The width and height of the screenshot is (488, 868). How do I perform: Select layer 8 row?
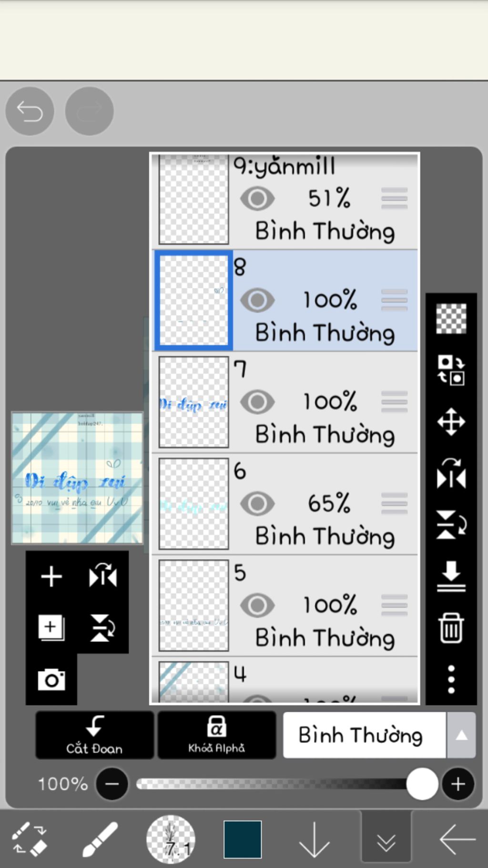324,300
